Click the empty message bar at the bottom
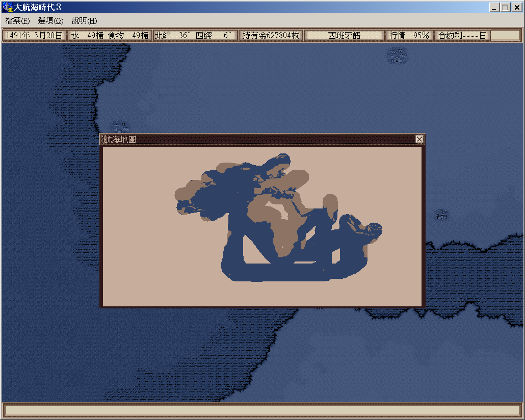 262,410
